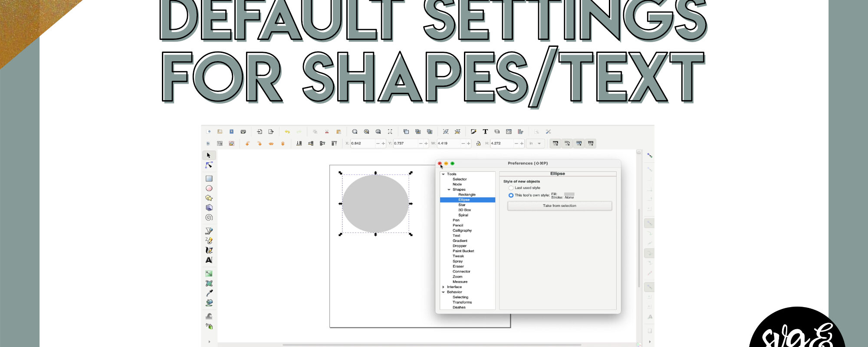The width and height of the screenshot is (868, 347).
Task: Select Paint Bucket in preferences tree
Action: [x=463, y=251]
